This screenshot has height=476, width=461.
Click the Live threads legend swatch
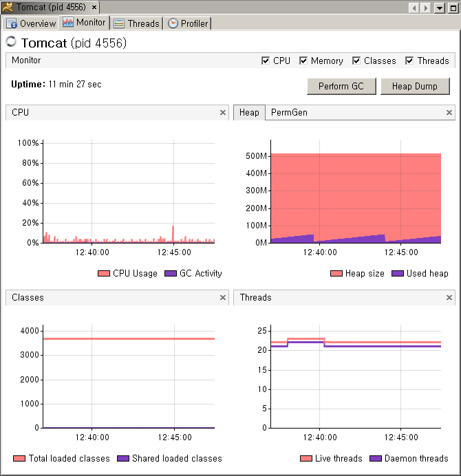tap(305, 458)
